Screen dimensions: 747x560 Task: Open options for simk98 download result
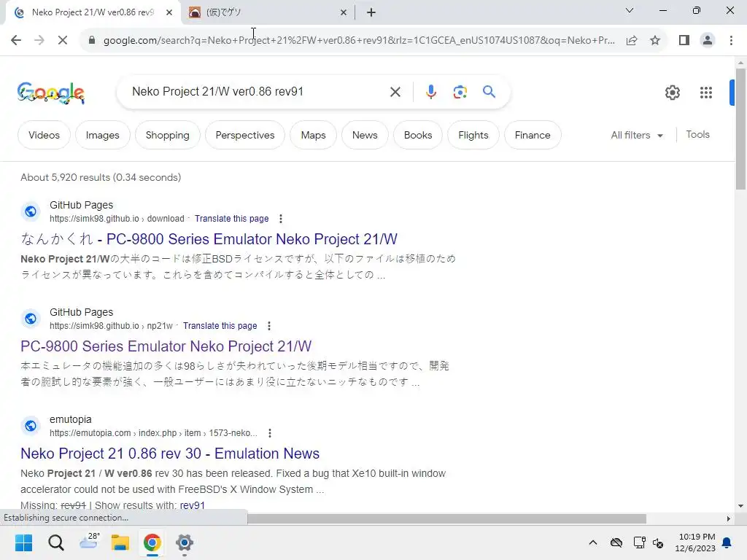281,219
